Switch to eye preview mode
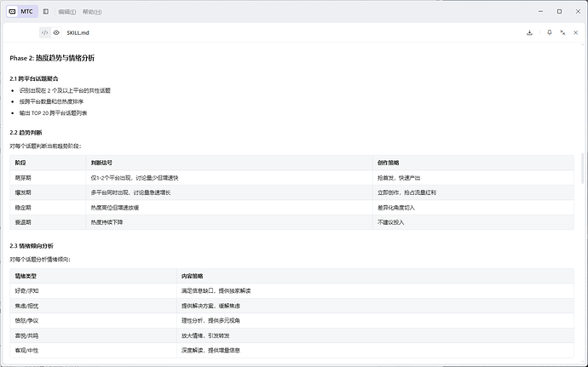This screenshot has width=588, height=367. click(56, 32)
